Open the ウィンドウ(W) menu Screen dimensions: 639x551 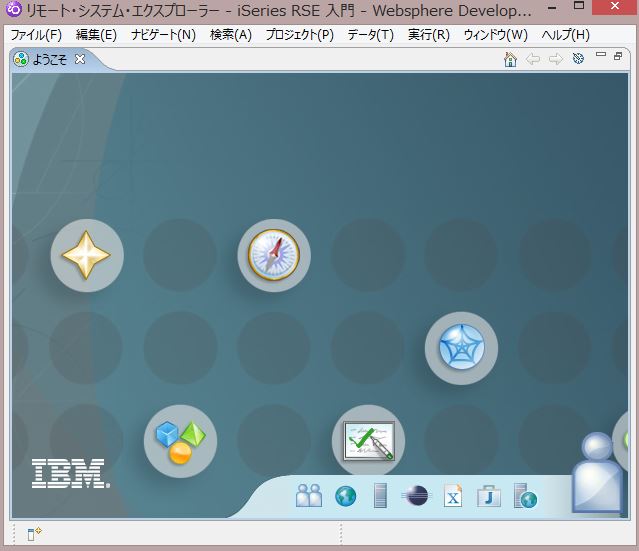point(496,35)
